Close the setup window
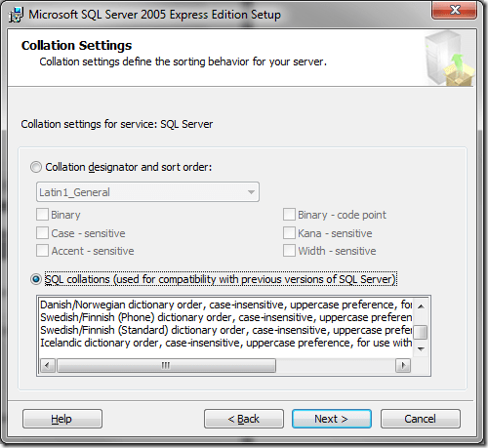488x448 pixels. [455, 10]
